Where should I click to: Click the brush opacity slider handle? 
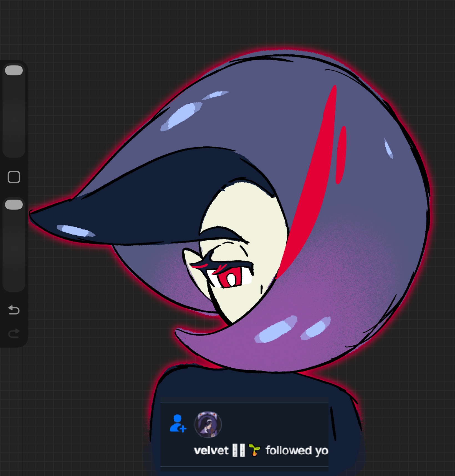14,205
